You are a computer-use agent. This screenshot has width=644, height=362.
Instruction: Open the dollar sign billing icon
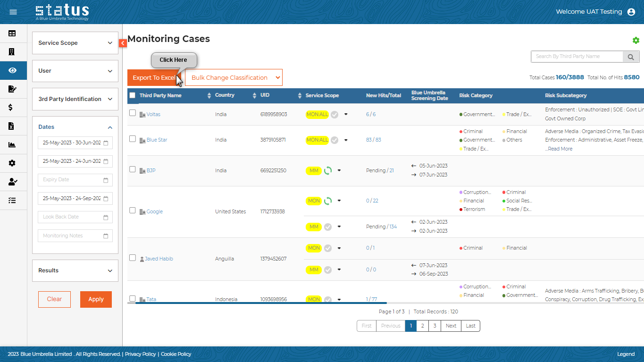pyautogui.click(x=11, y=107)
